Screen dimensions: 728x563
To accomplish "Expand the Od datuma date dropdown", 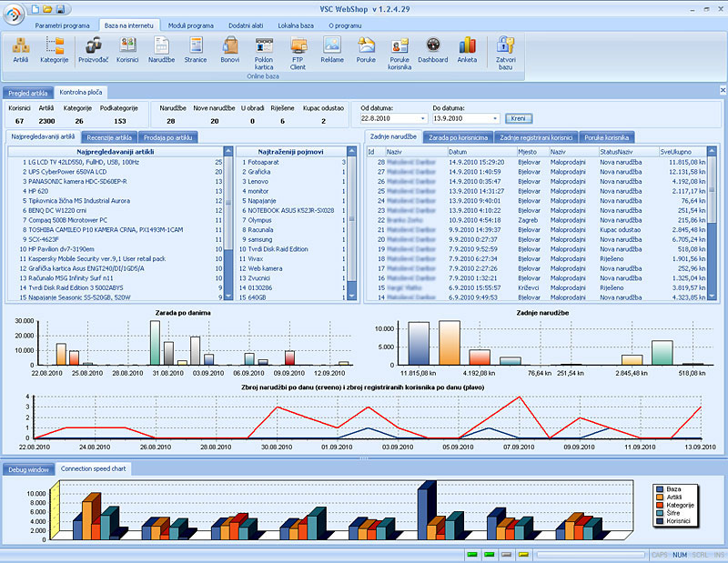I will point(423,118).
